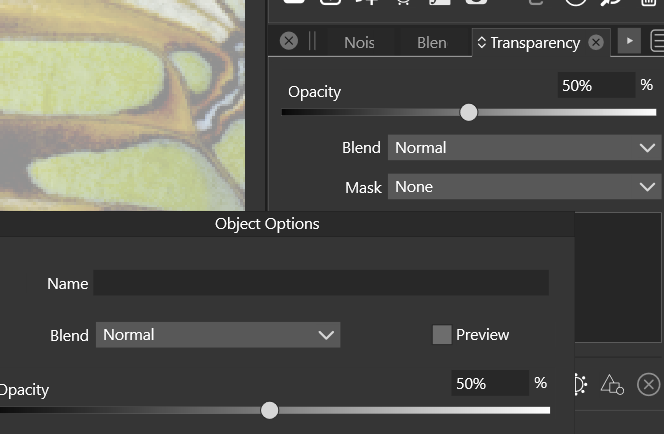Image resolution: width=664 pixels, height=434 pixels.
Task: Click the up-down arrows on Transparency tab
Action: [481, 43]
